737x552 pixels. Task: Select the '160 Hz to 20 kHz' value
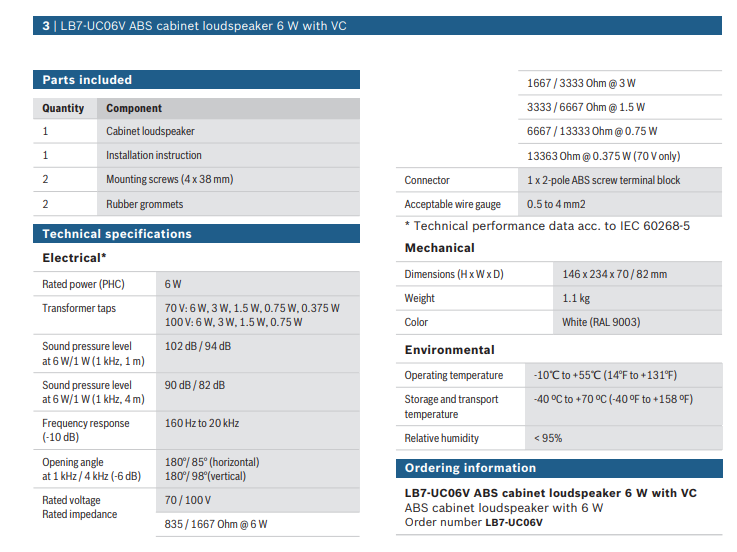(x=202, y=423)
